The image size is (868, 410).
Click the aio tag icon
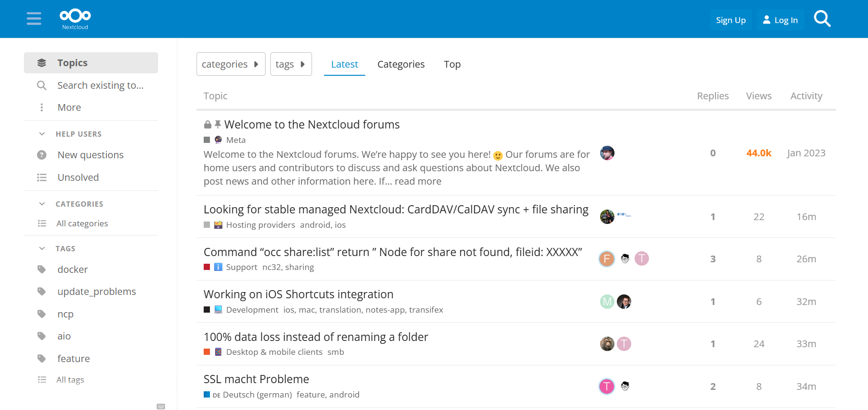pos(42,336)
